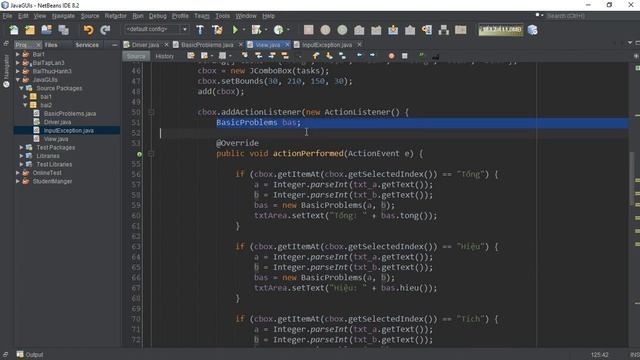The width and height of the screenshot is (640, 360).
Task: Open the Refactor menu
Action: [116, 16]
